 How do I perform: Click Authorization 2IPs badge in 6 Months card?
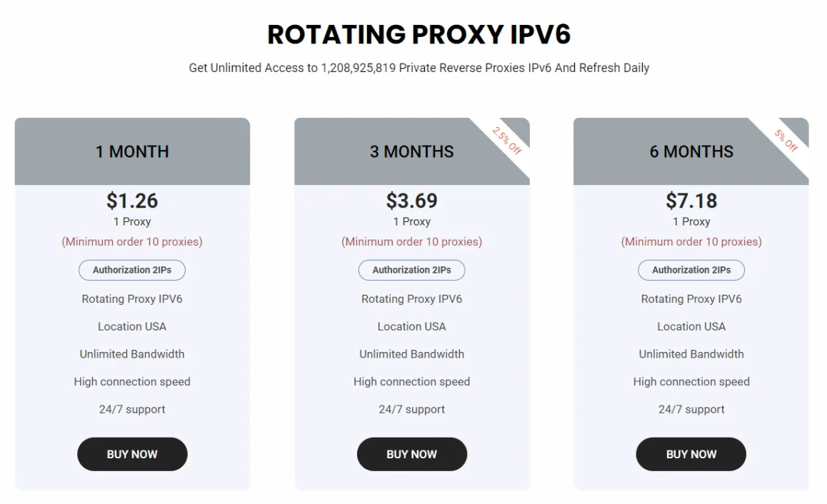[691, 270]
